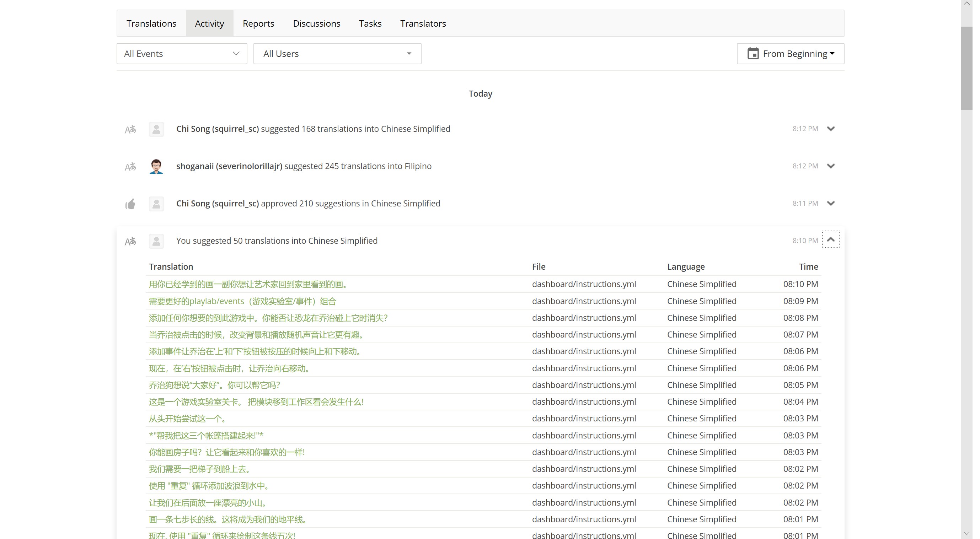Expand the approved 210 suggestions entry
The width and height of the screenshot is (980, 539).
coord(830,204)
